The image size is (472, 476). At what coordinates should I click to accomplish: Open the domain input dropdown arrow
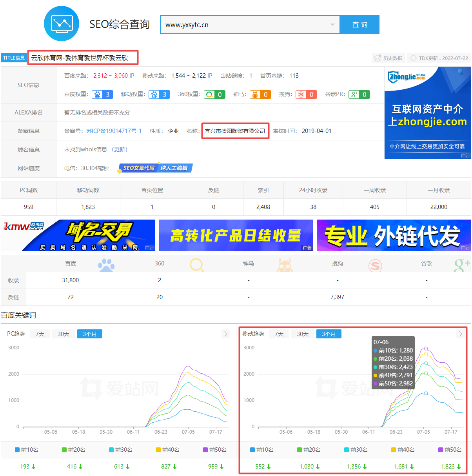point(332,25)
